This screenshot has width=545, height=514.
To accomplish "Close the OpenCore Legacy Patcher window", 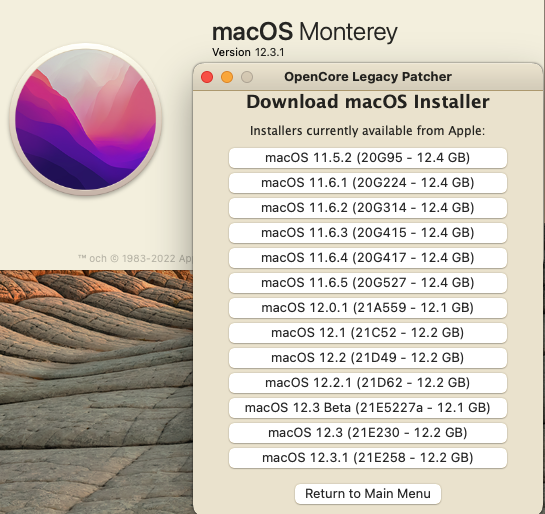I will pyautogui.click(x=207, y=77).
